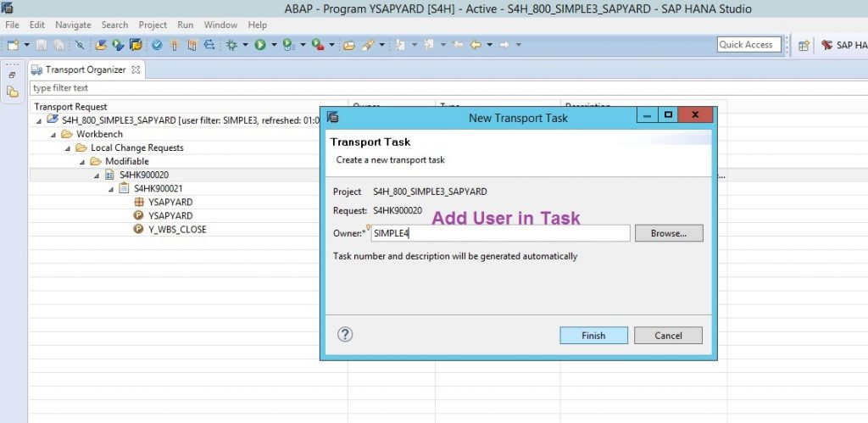Click the Owner input field containing SIMPLE4
868x423 pixels.
(500, 233)
